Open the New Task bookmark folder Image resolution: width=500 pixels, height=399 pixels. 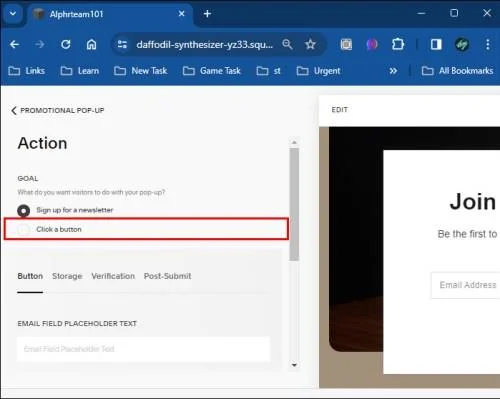pos(140,71)
